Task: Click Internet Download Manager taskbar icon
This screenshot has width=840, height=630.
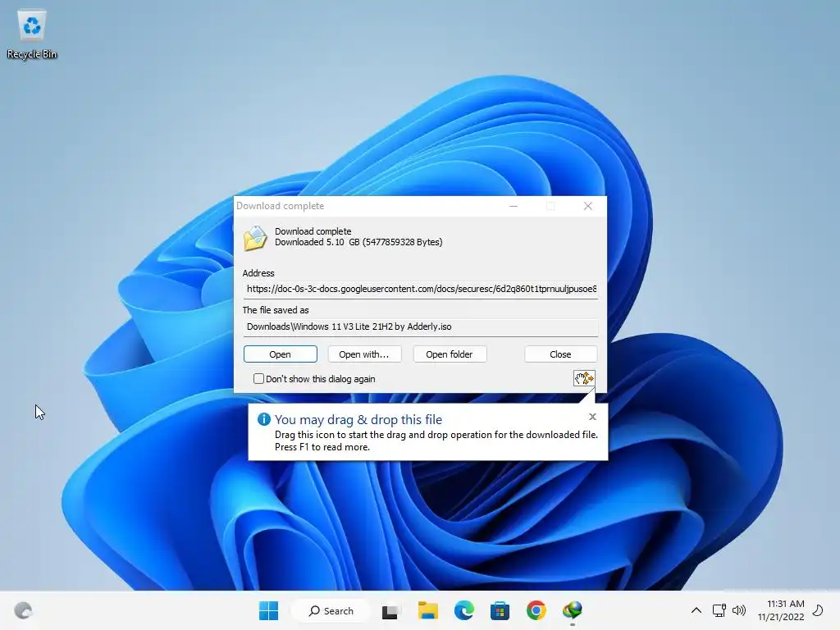Action: click(572, 610)
